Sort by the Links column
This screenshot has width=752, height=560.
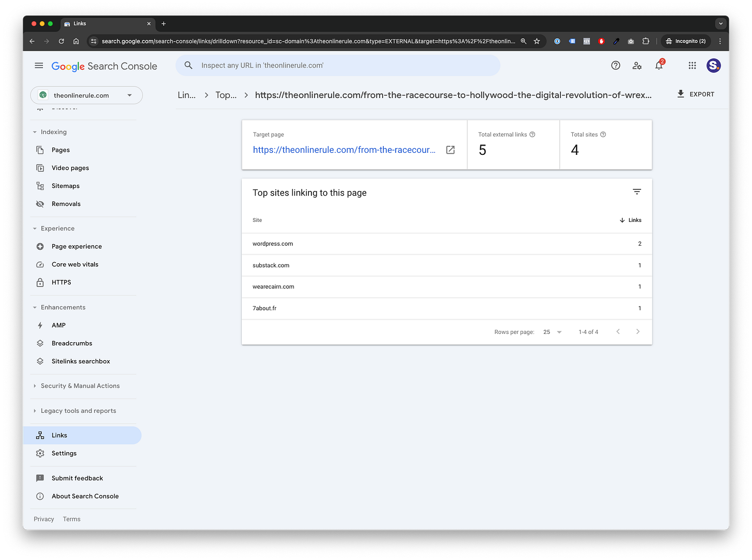coord(631,220)
